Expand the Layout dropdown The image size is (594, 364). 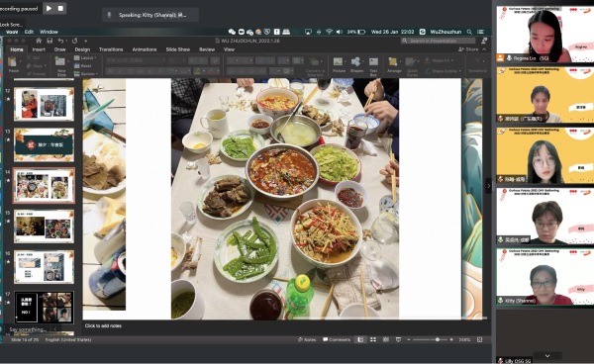click(x=85, y=58)
